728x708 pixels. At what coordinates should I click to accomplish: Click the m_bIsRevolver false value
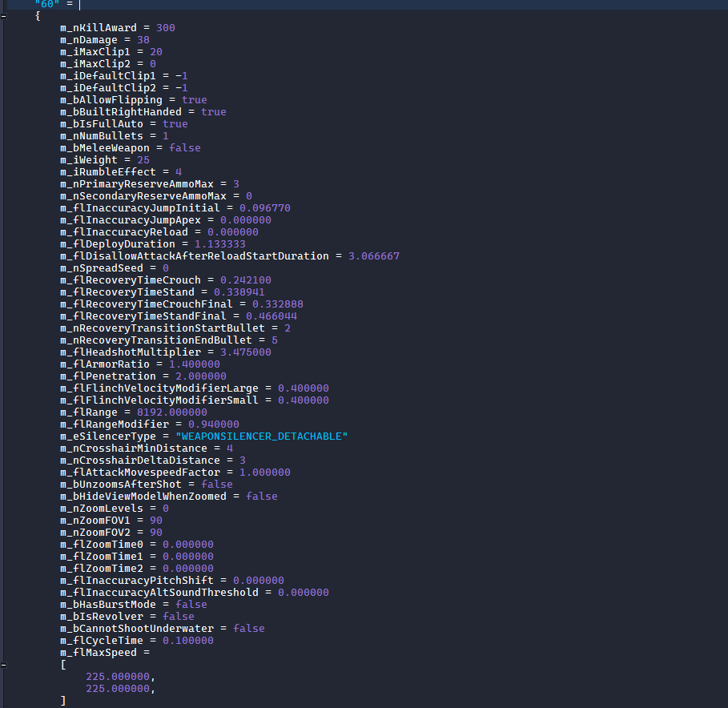tap(178, 617)
